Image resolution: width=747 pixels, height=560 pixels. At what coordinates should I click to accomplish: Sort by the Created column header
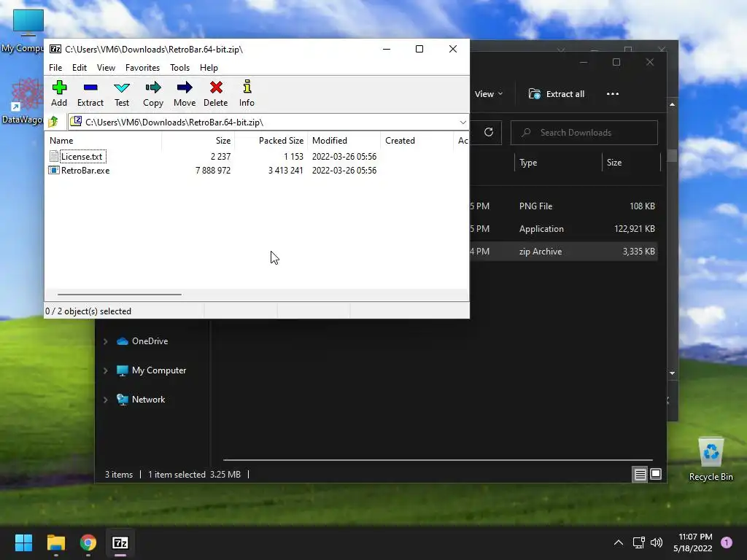coord(417,141)
